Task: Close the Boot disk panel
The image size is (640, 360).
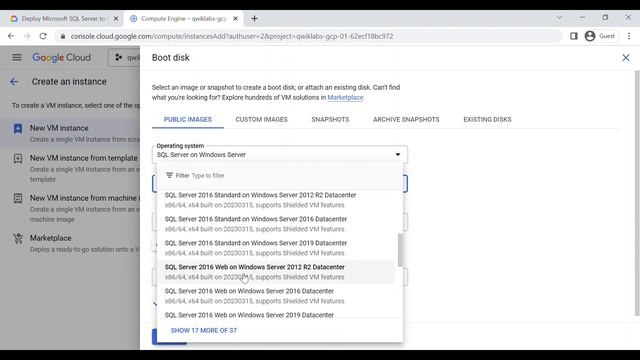Action: (x=626, y=58)
